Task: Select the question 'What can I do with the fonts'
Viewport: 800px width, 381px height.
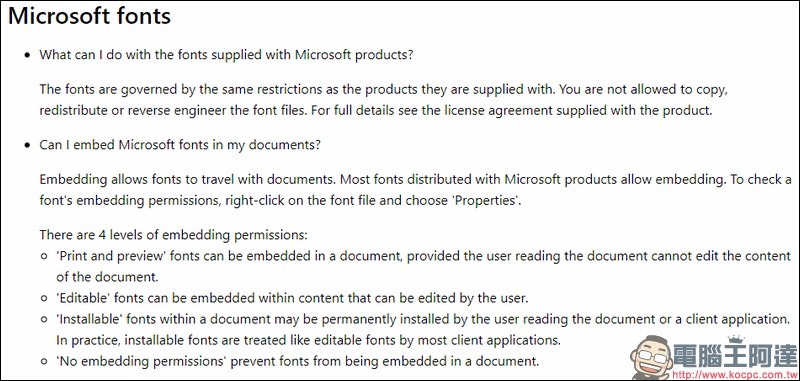Action: [x=226, y=55]
